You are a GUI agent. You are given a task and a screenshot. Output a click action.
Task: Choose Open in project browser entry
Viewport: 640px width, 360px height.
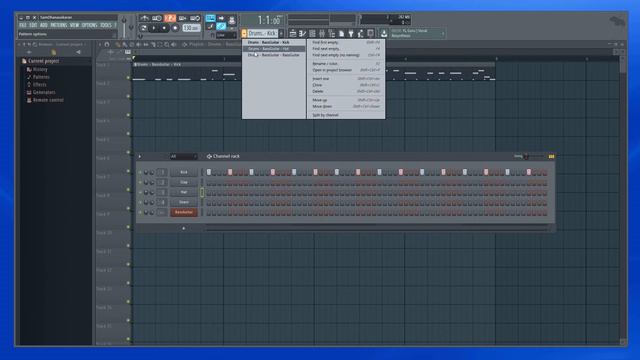(346, 70)
